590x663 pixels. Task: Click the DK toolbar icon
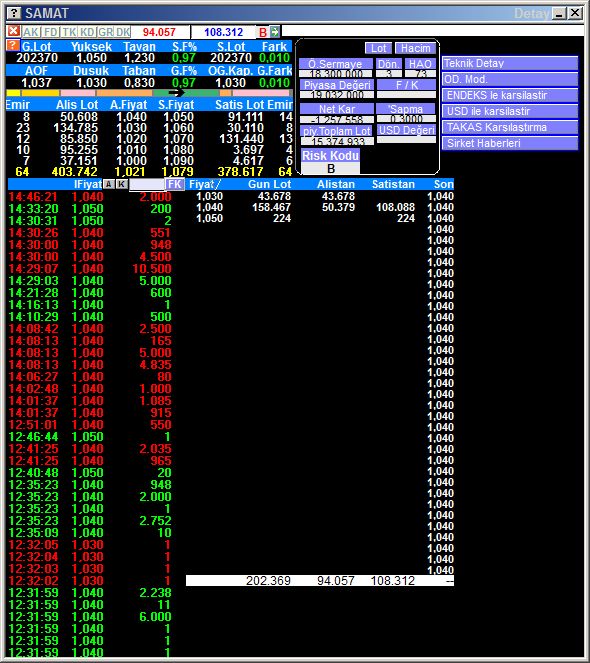123,32
